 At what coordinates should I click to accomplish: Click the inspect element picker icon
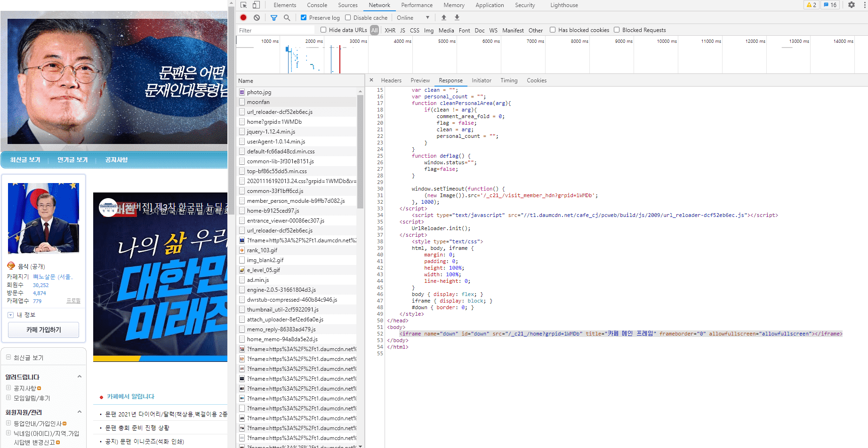(x=243, y=5)
